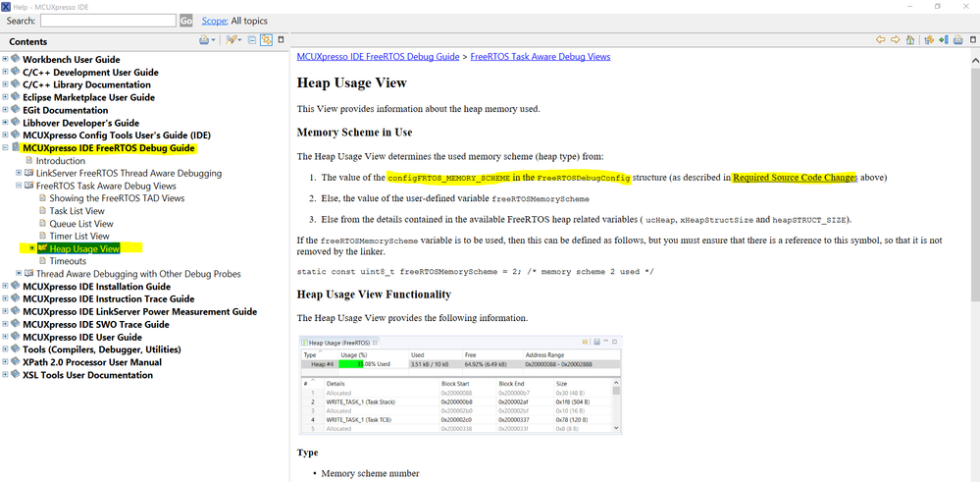Viewport: 980px width, 482px height.
Task: Click the book icon beside XPath 2.0 Processor User Manual
Action: [x=16, y=362]
